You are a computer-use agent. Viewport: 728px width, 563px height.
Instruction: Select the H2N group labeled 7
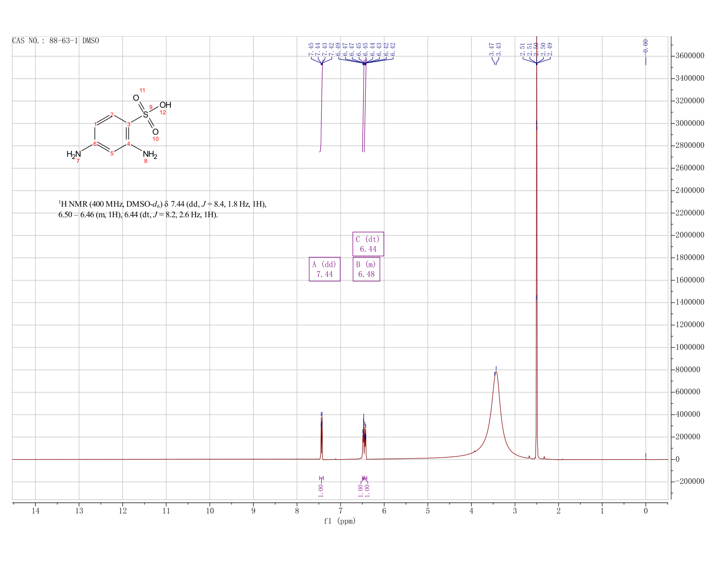pyautogui.click(x=74, y=154)
